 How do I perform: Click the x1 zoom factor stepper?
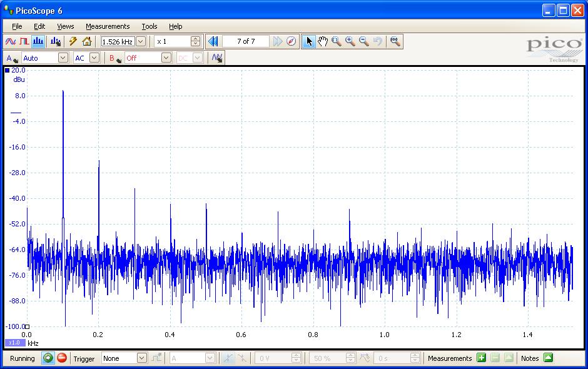pos(195,42)
